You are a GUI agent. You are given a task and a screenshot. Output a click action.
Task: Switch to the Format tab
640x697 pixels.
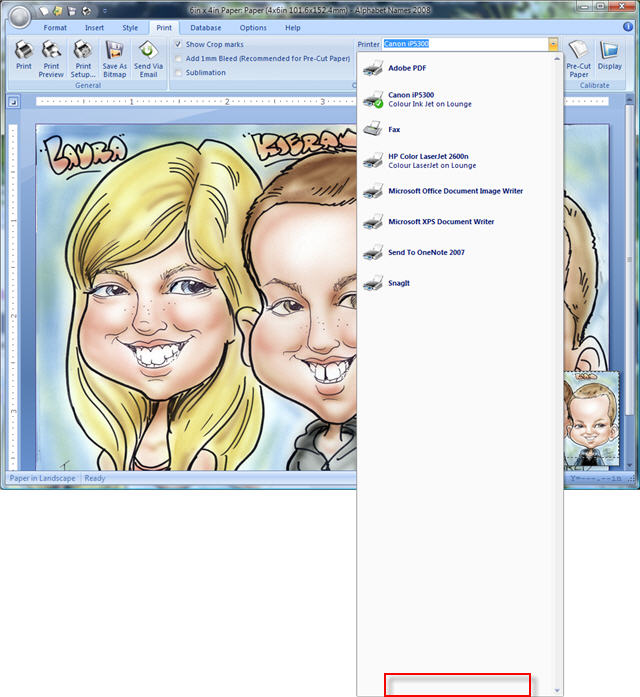[x=55, y=28]
